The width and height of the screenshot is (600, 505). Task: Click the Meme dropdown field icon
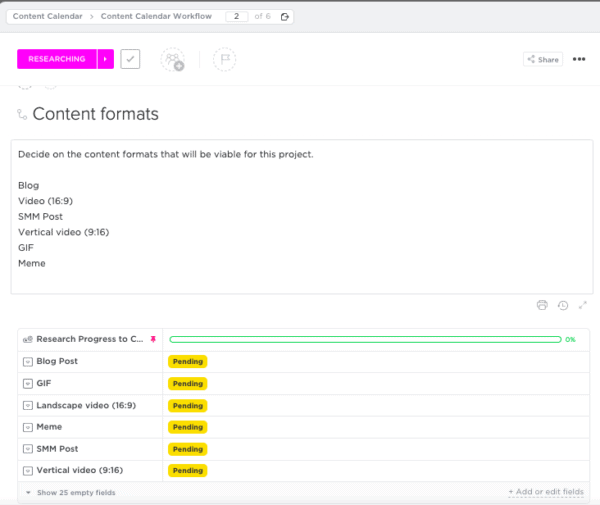coord(28,427)
